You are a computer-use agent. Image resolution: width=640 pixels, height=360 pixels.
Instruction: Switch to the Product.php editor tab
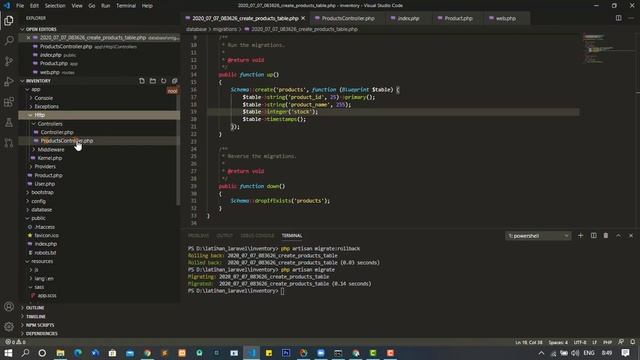(458, 18)
